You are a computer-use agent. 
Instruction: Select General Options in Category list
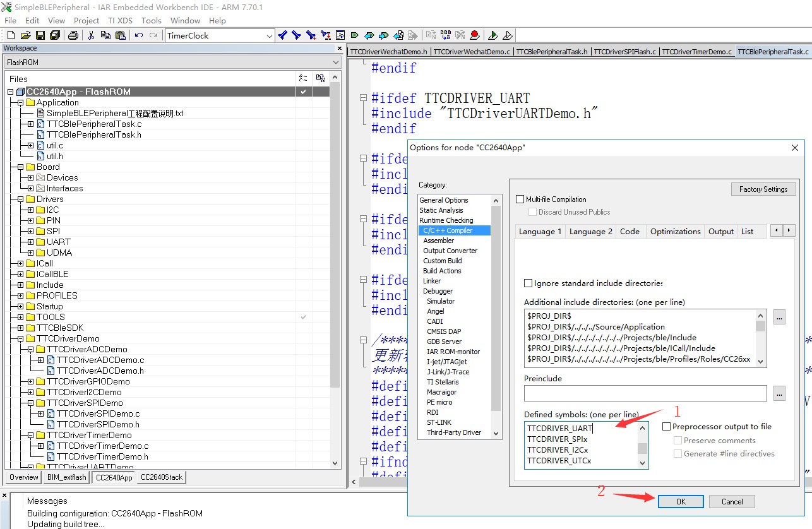click(x=444, y=200)
